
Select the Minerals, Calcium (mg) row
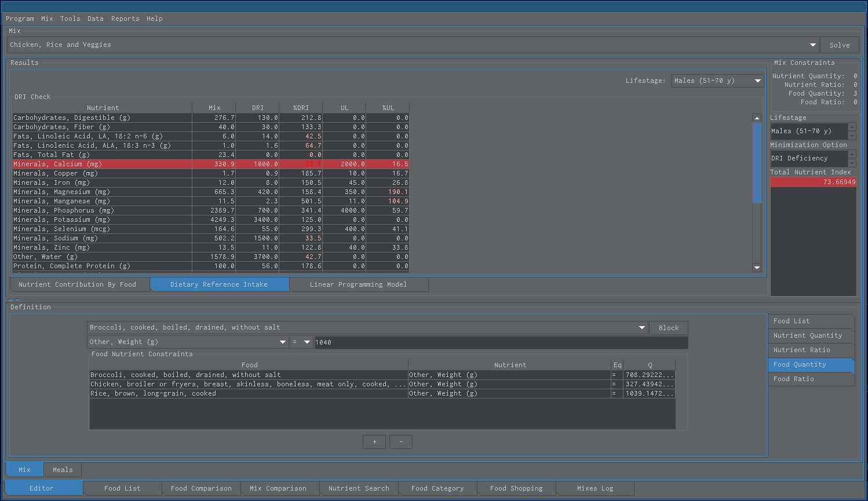click(x=211, y=164)
